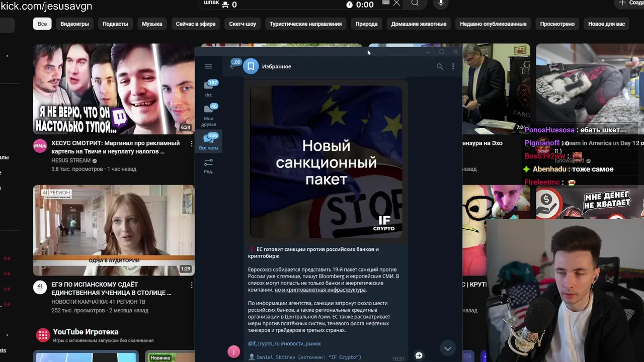The width and height of the screenshot is (644, 362).
Task: Select Новое для вас chip
Action: click(606, 24)
